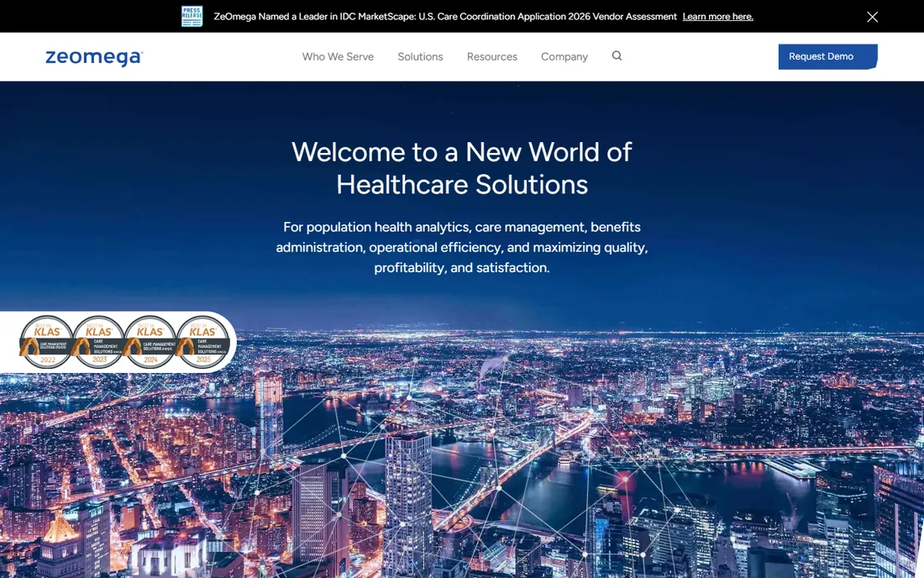Click the zeomega logo
The width and height of the screenshot is (924, 578).
click(x=94, y=57)
